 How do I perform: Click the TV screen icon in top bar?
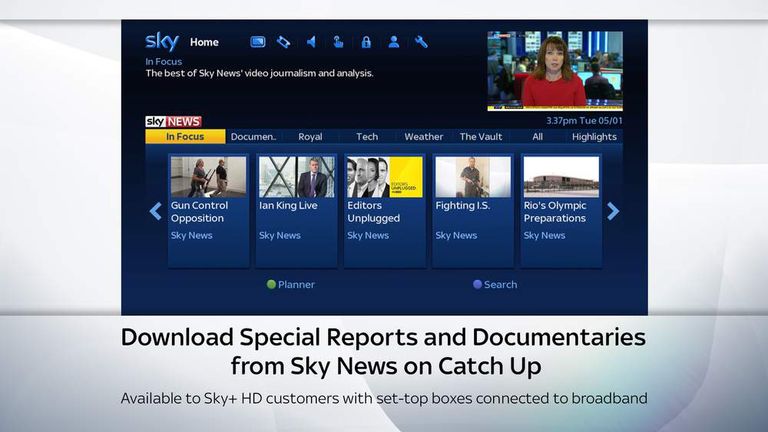coord(257,42)
